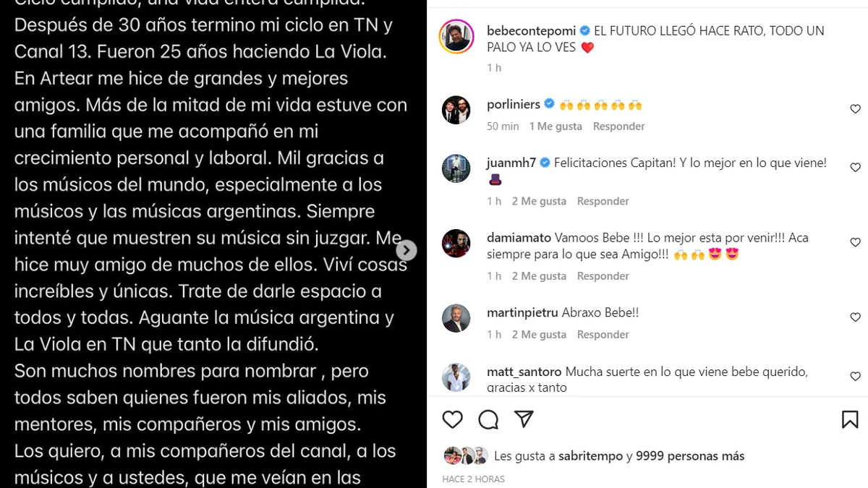The height and width of the screenshot is (488, 868).
Task: Reply to porliniers' comment
Action: tap(618, 126)
